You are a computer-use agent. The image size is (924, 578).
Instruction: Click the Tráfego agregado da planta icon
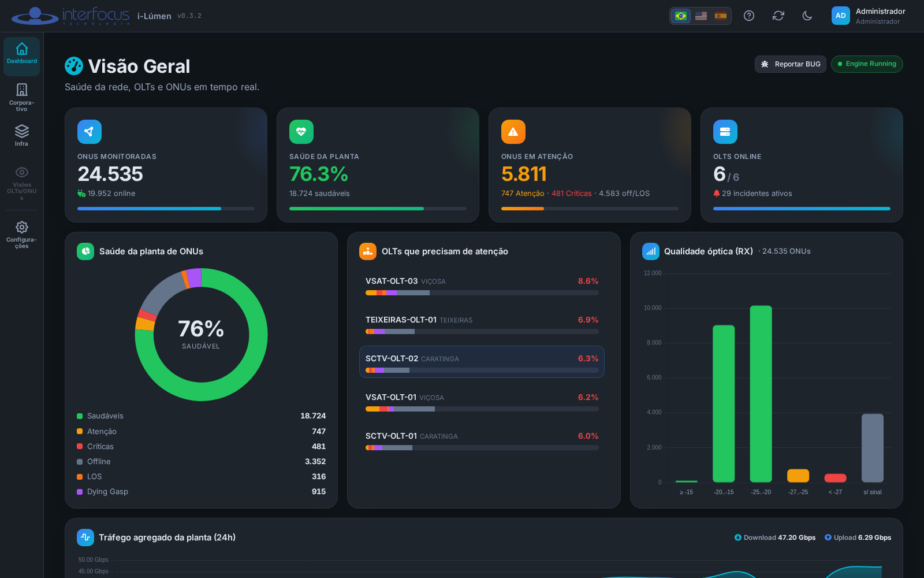tap(85, 538)
